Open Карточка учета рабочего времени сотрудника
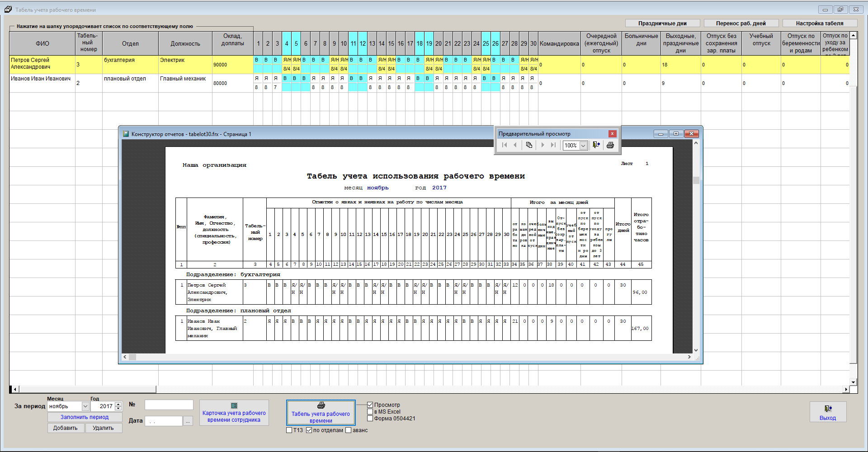868x452 pixels. [x=234, y=413]
